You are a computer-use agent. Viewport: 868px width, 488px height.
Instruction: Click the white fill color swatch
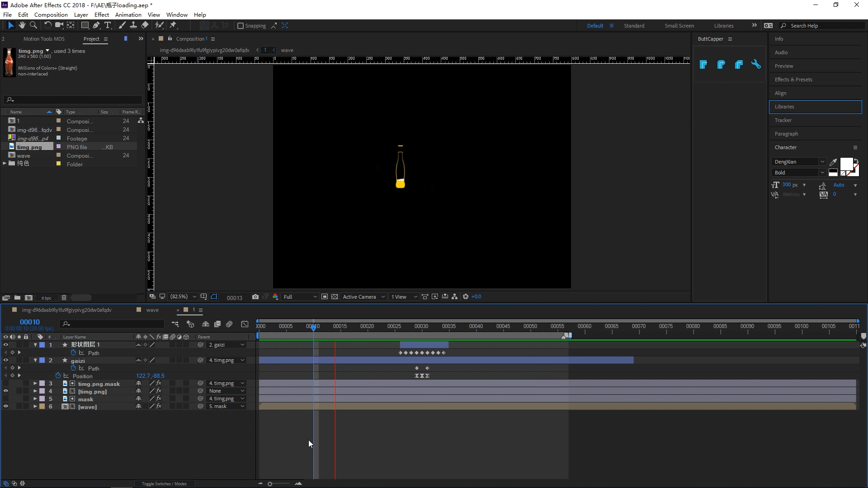846,164
